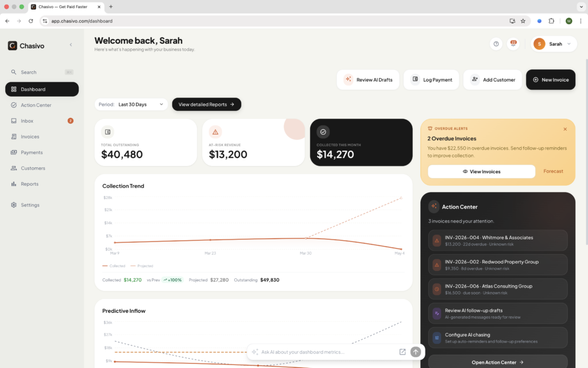Open the notifications badge showing 22
The width and height of the screenshot is (588, 368).
(513, 44)
